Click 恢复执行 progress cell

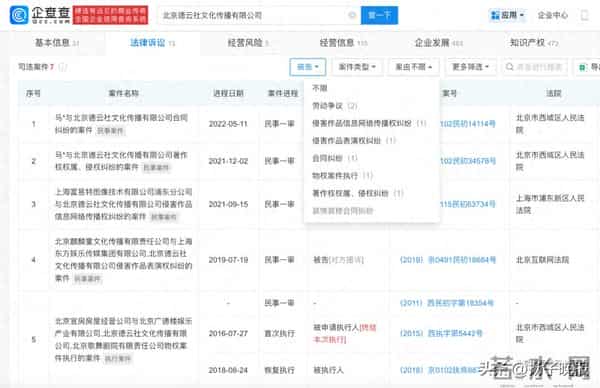pyautogui.click(x=279, y=370)
